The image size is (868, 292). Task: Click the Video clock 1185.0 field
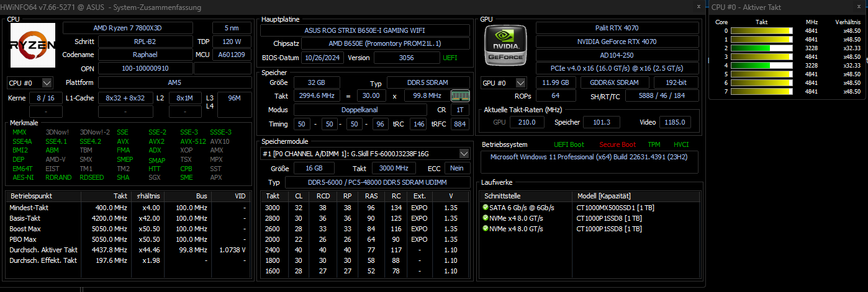pyautogui.click(x=675, y=122)
